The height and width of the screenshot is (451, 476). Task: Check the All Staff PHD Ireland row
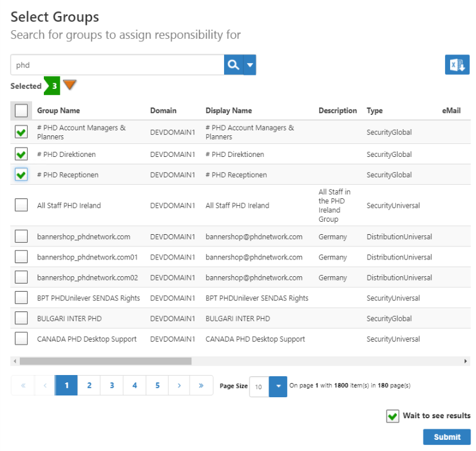tap(22, 205)
